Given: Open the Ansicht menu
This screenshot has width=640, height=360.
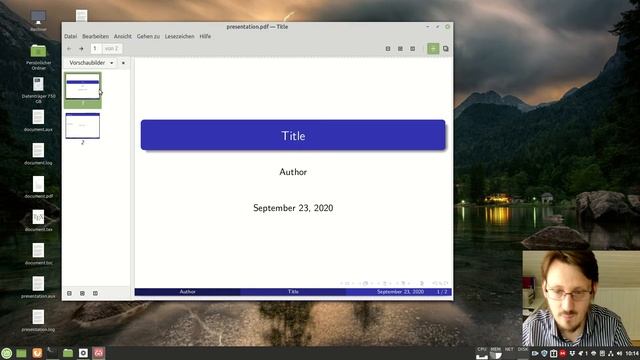Looking at the screenshot, I should pos(123,36).
